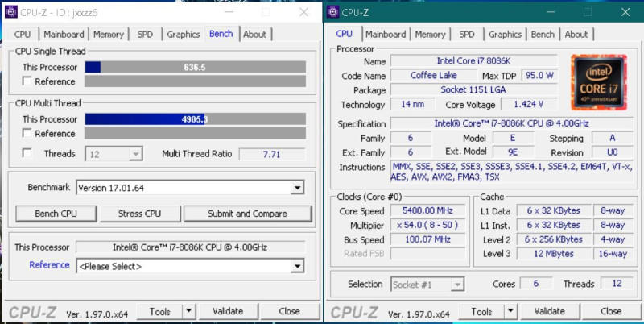
Task: Click the Ext. Model value 9E
Action: [x=513, y=152]
